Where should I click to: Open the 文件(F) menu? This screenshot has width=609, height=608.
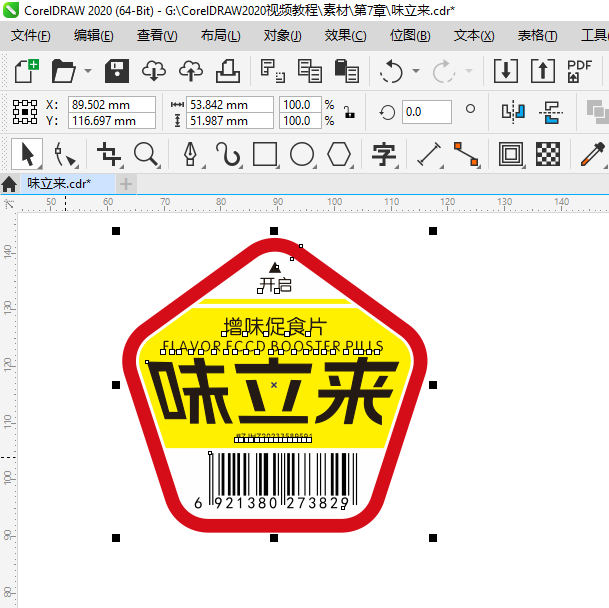[31, 36]
